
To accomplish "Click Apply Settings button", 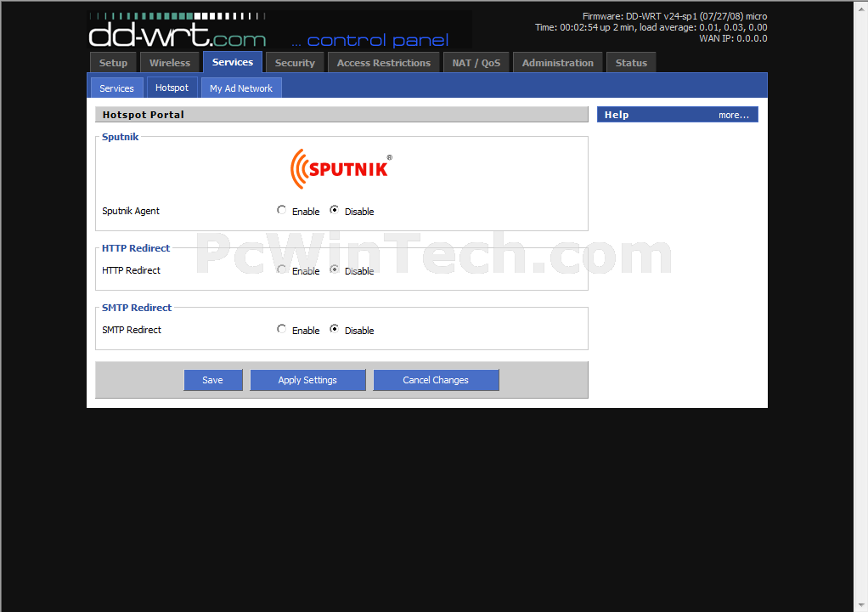I will 307,380.
